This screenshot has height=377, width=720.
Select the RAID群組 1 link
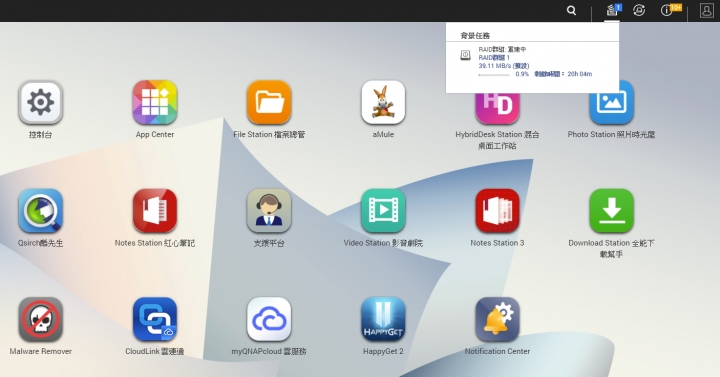click(494, 57)
